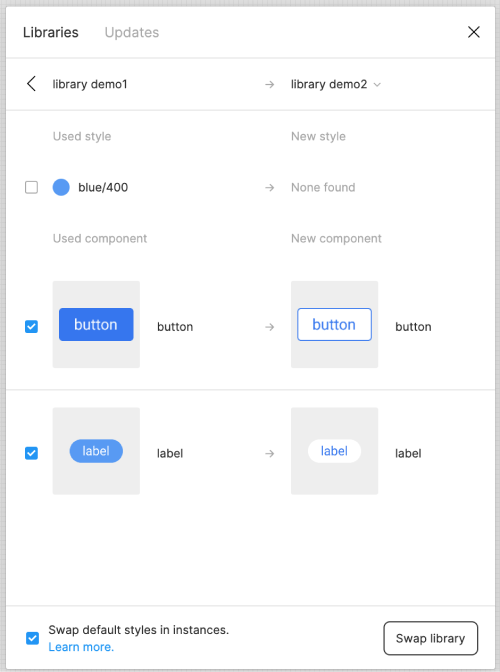Click the arrow icon in the label row
Screen dimensions: 500x672
269,453
